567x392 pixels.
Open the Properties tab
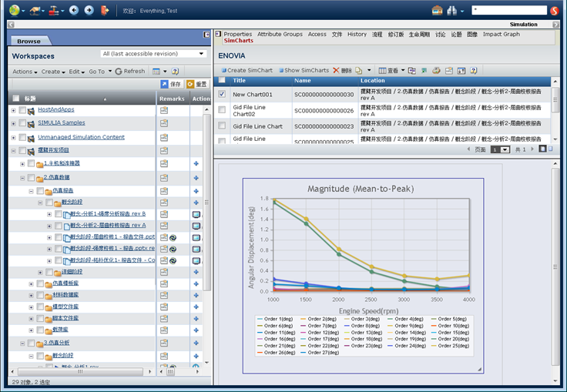[237, 34]
